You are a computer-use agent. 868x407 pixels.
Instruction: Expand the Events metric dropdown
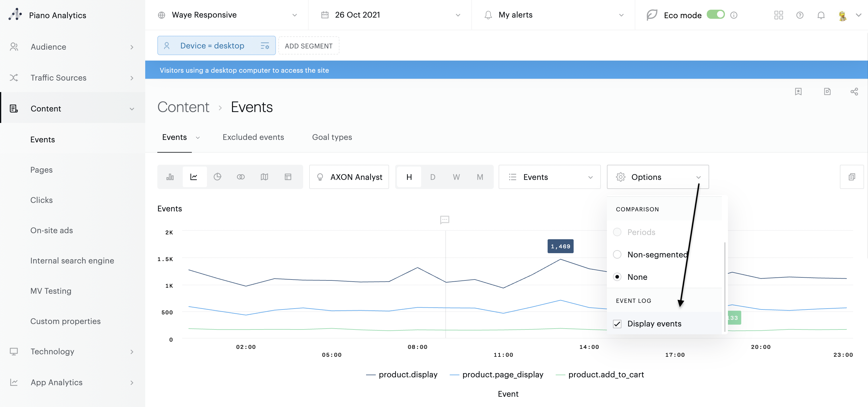tap(549, 177)
